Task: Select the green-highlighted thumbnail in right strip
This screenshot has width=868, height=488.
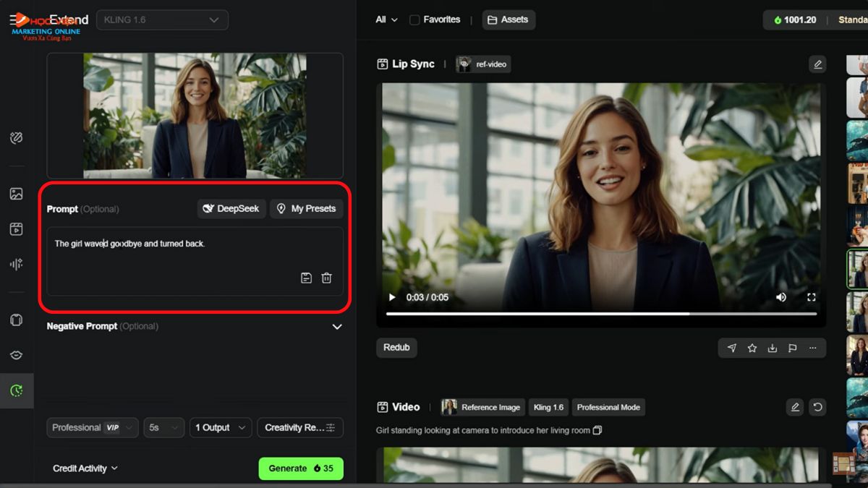Action: pyautogui.click(x=858, y=269)
